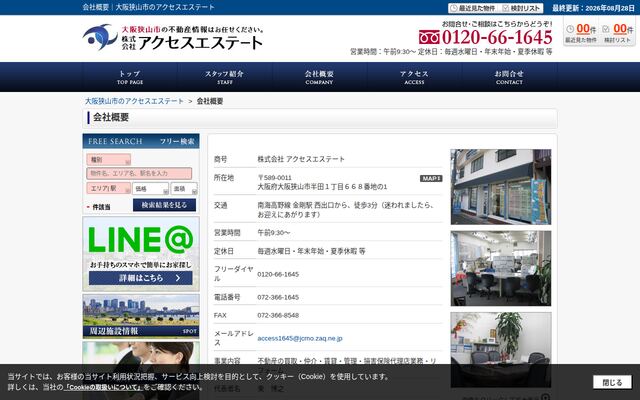The width and height of the screenshot is (640, 400).
Task: Open the 検討リスト button in top bar
Action: click(521, 8)
